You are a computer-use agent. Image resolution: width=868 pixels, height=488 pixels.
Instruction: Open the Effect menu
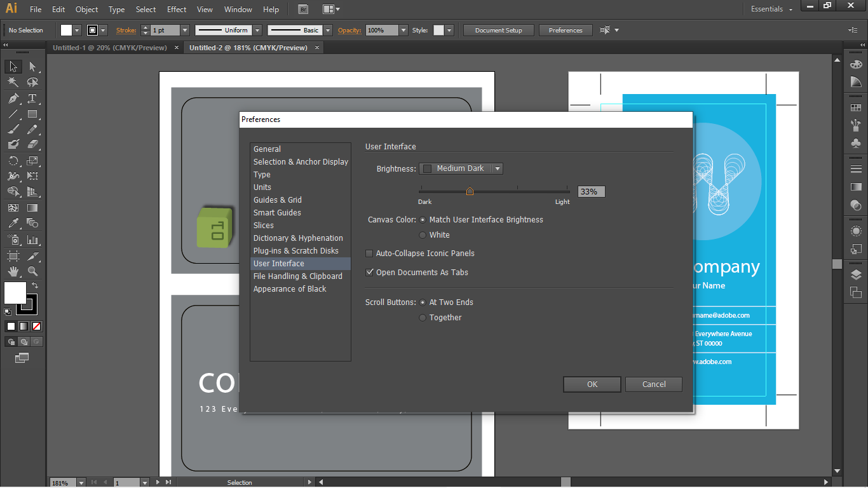(177, 10)
